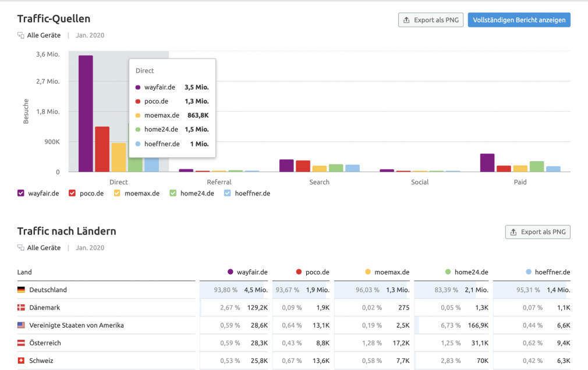Click the Search axis label
The width and height of the screenshot is (588, 370).
tap(319, 182)
